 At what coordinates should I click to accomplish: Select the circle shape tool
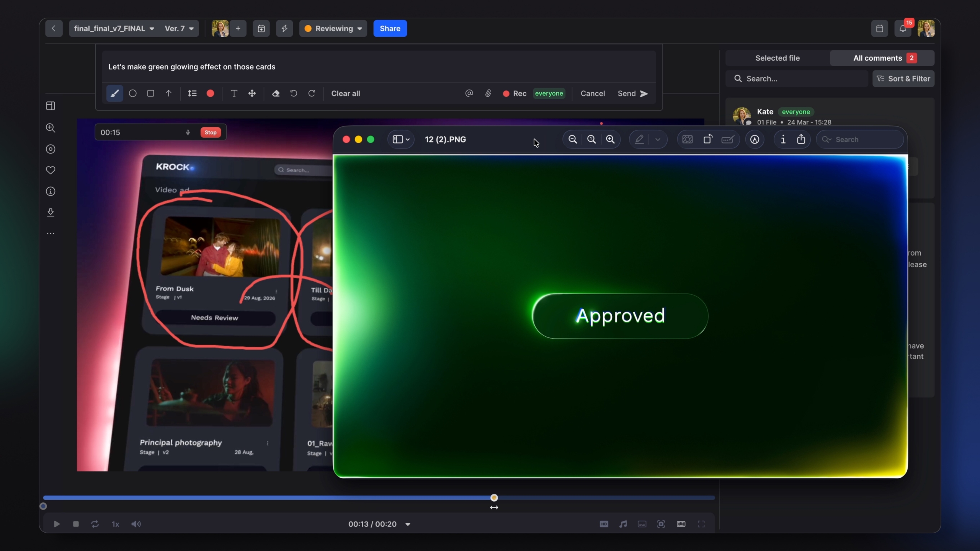click(x=132, y=93)
